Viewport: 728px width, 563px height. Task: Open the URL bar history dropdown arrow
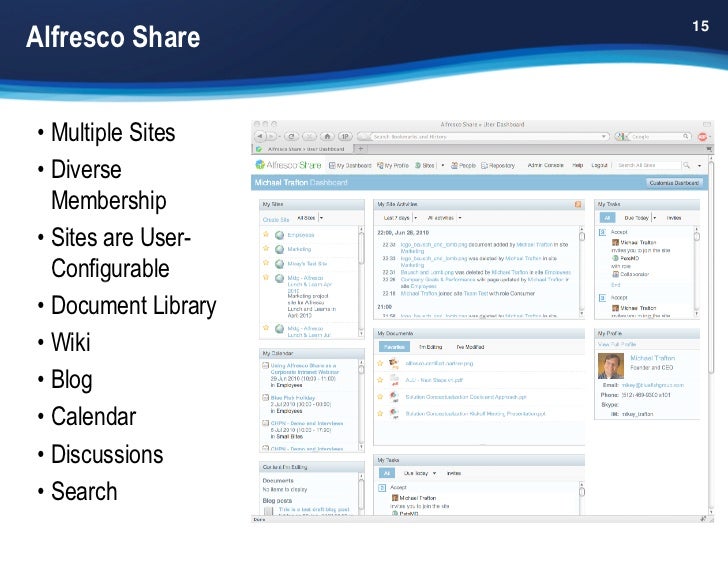[x=604, y=136]
